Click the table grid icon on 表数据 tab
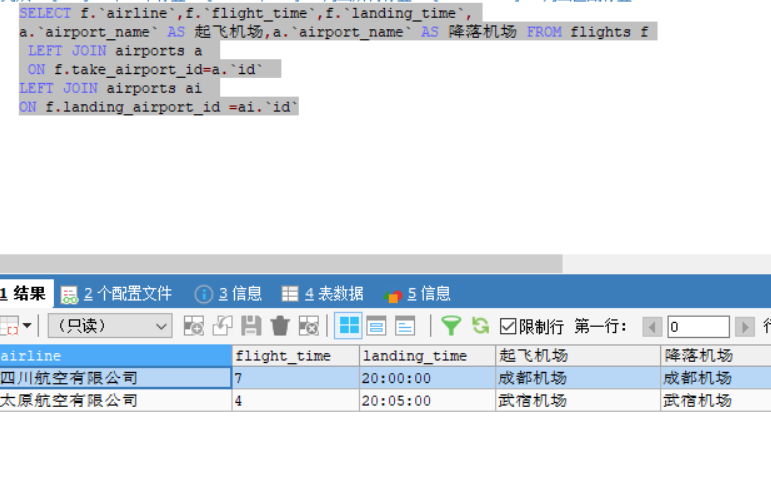 coord(290,294)
